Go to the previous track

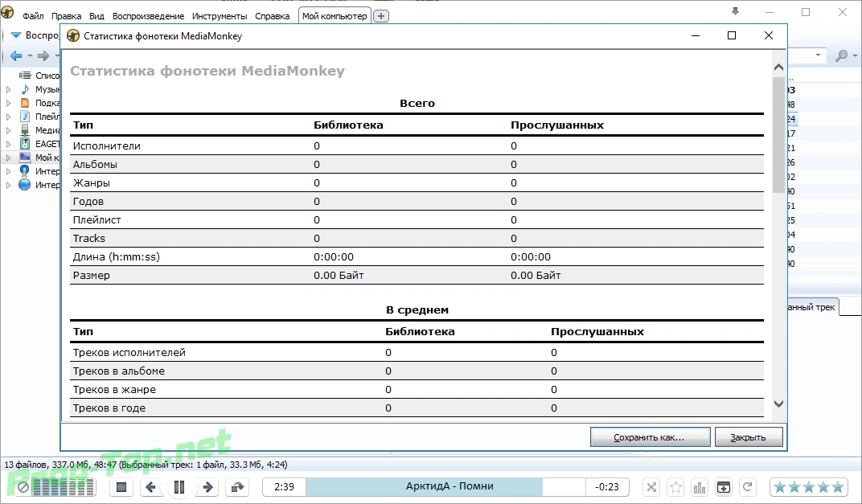[x=150, y=487]
